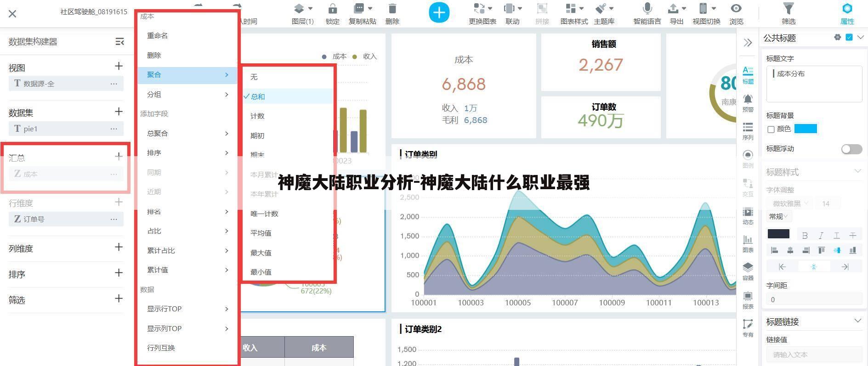
Task: Open the 报表 report sidebar icon
Action: point(748,300)
